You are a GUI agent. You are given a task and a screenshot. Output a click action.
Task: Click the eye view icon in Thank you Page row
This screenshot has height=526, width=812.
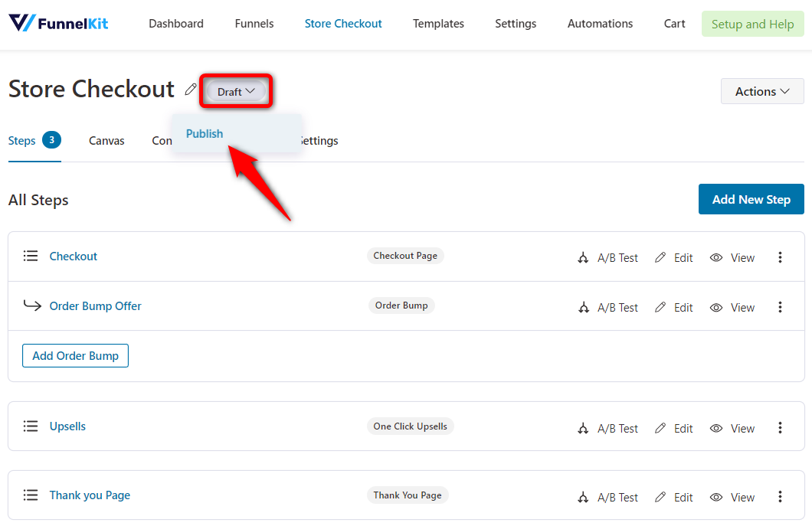point(716,497)
